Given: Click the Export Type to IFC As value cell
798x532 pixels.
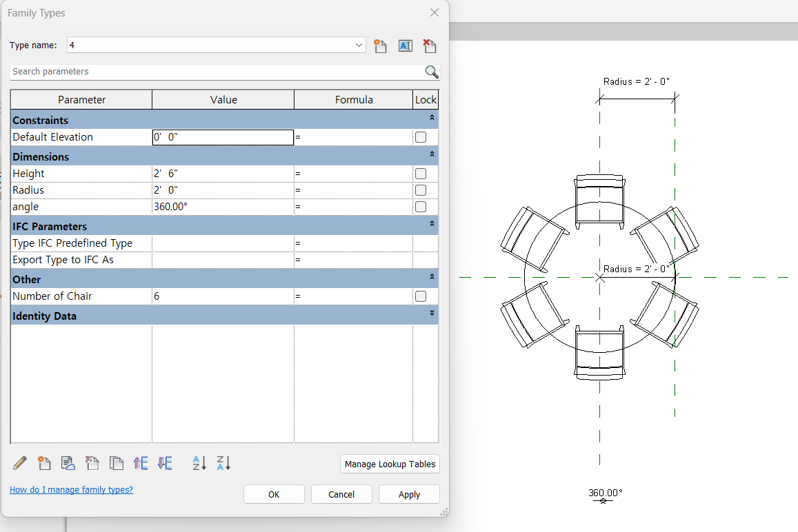Looking at the screenshot, I should 223,260.
